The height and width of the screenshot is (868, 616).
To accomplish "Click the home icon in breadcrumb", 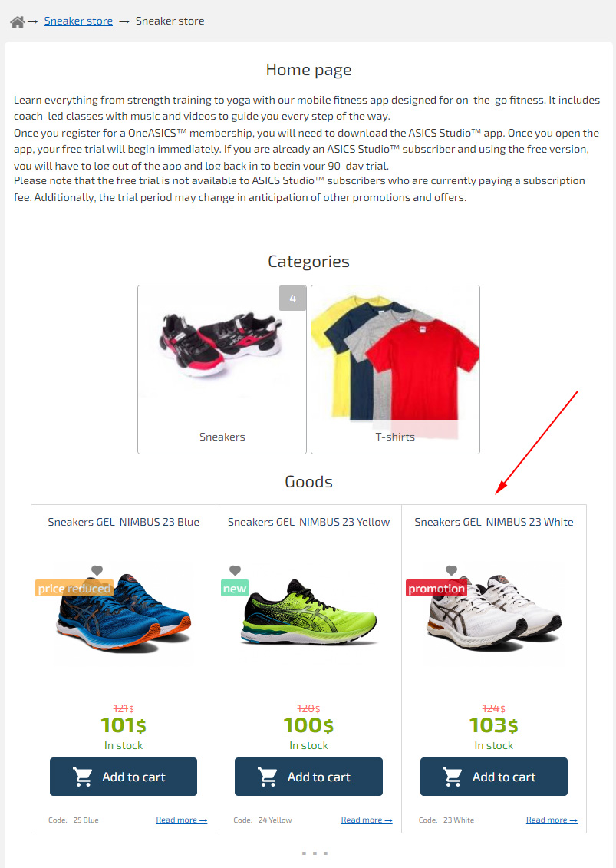I will pos(17,21).
